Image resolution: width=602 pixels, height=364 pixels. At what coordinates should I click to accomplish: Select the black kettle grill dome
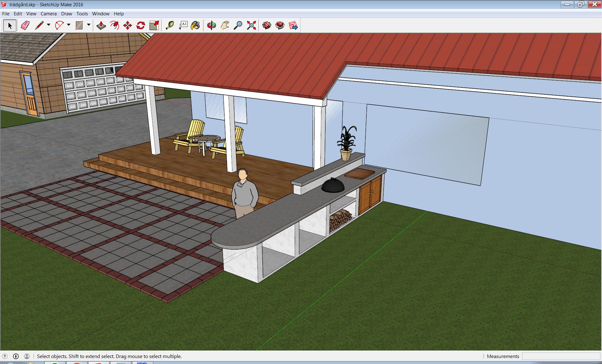333,185
